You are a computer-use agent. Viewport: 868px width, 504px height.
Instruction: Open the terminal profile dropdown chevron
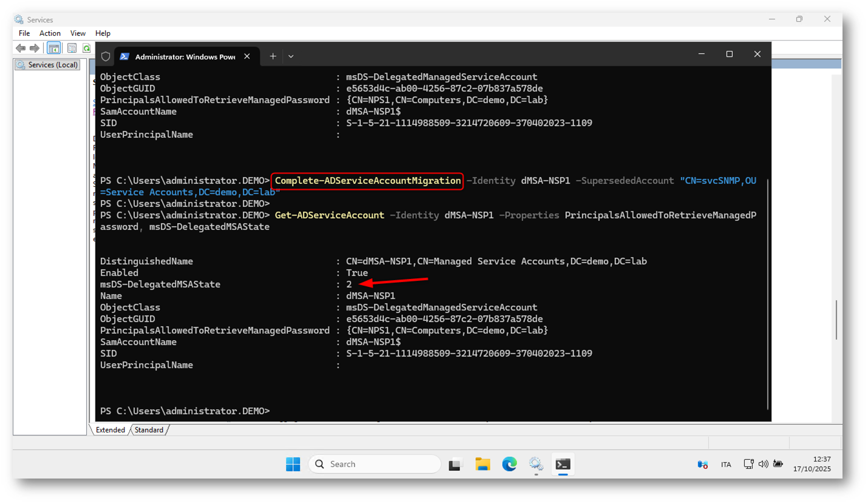tap(291, 56)
